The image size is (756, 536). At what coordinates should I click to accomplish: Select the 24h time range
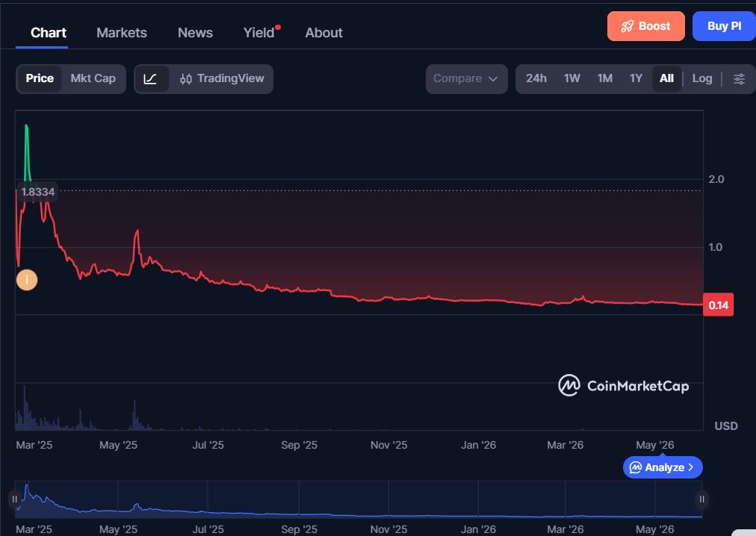click(x=536, y=78)
